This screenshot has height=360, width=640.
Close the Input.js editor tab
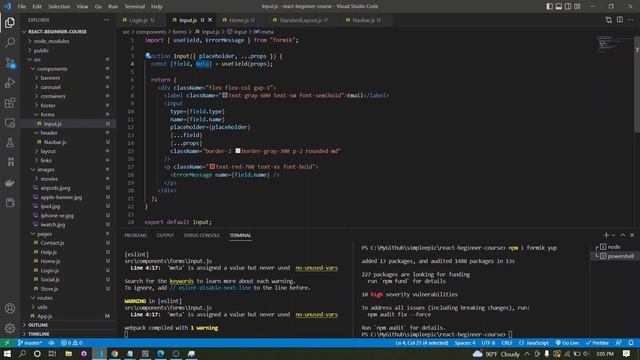(210, 20)
